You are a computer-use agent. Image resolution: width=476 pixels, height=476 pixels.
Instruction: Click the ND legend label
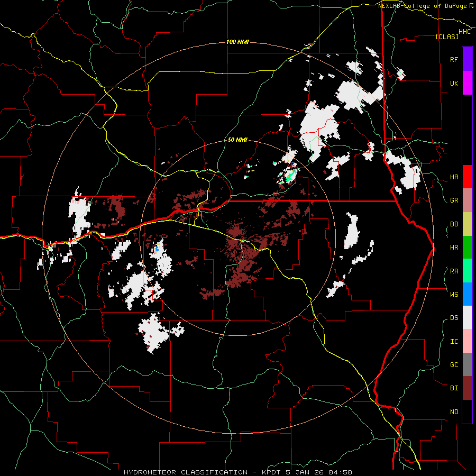(454, 412)
